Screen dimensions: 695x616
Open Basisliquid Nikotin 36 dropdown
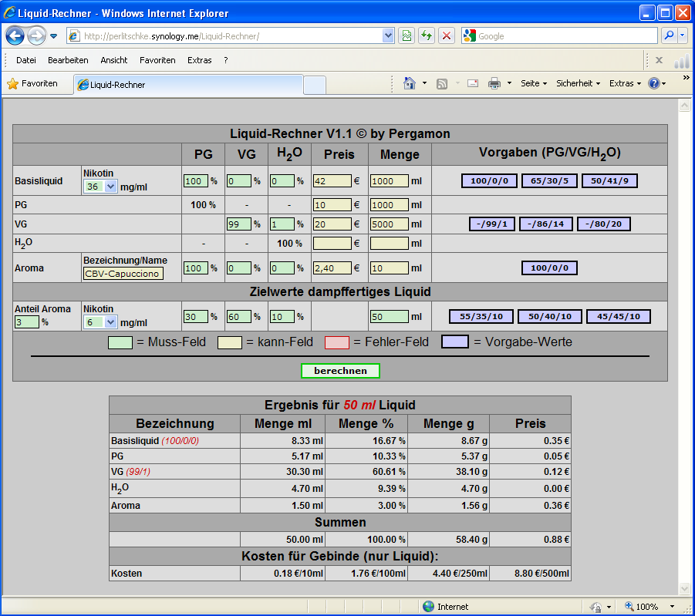(100, 187)
